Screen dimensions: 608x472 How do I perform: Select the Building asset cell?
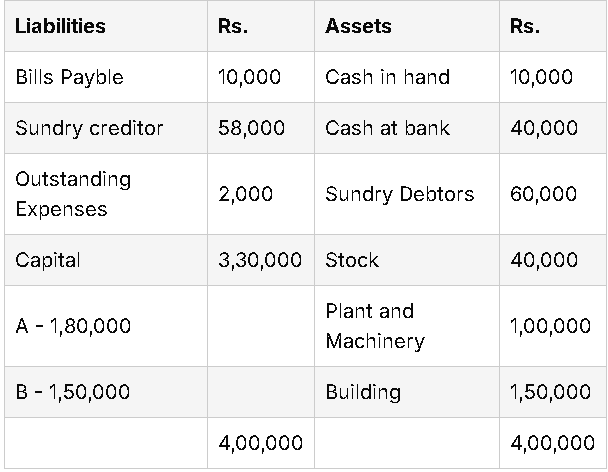tap(363, 392)
